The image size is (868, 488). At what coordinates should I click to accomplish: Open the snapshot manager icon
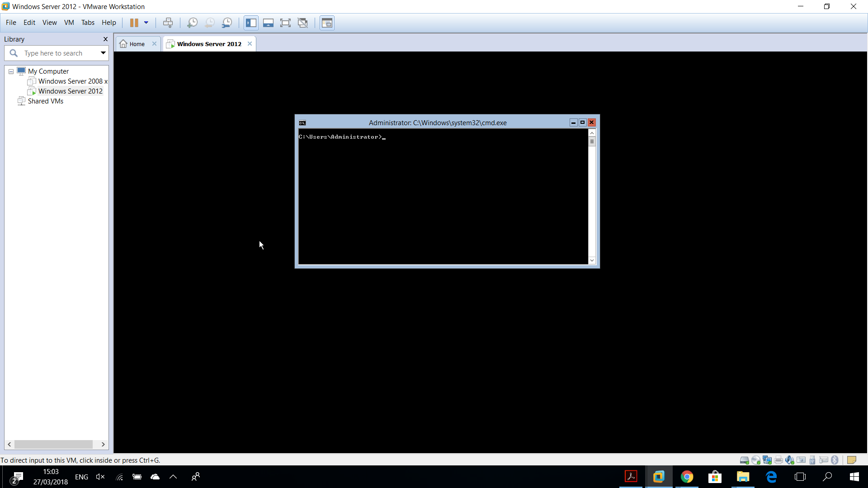coord(227,23)
